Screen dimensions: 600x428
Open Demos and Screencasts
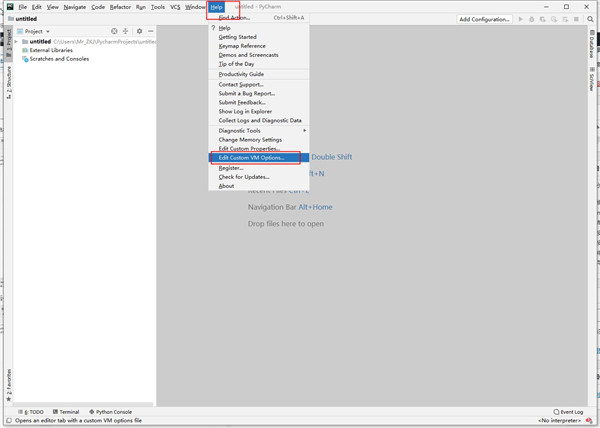(x=259, y=55)
